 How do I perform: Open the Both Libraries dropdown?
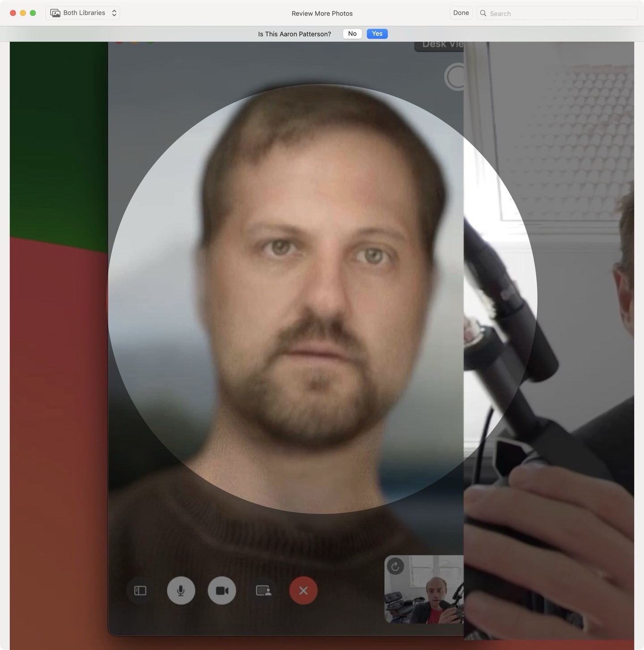[83, 13]
